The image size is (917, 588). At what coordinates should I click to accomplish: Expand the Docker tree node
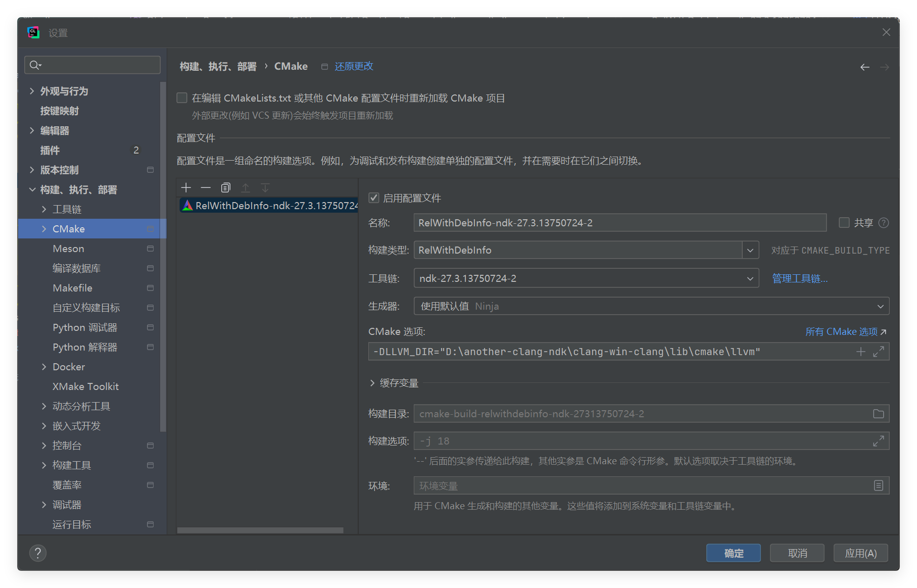(44, 367)
